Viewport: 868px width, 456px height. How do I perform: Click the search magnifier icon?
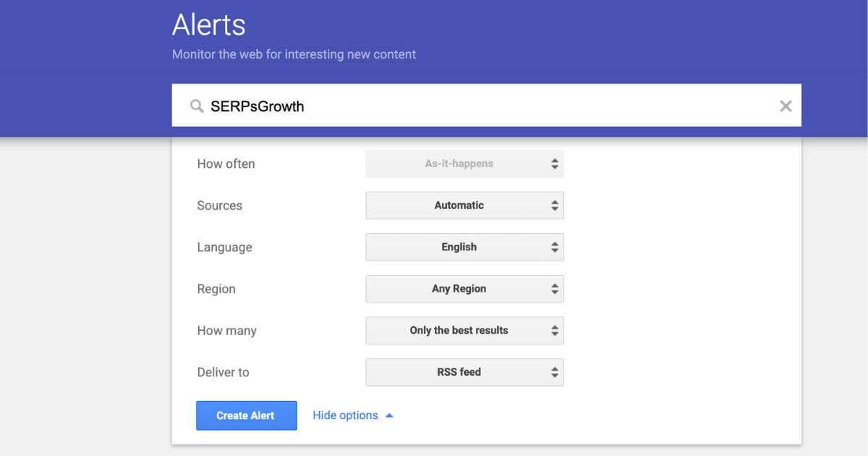click(x=196, y=106)
